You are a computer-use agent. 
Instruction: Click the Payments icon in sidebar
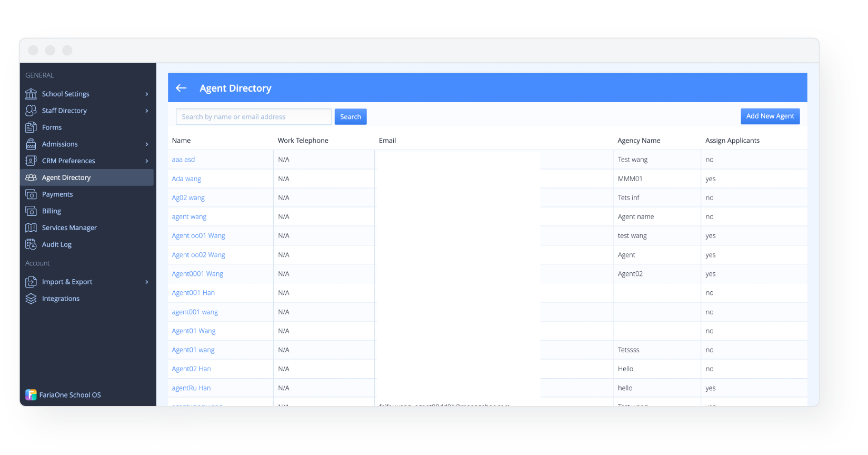coord(31,194)
